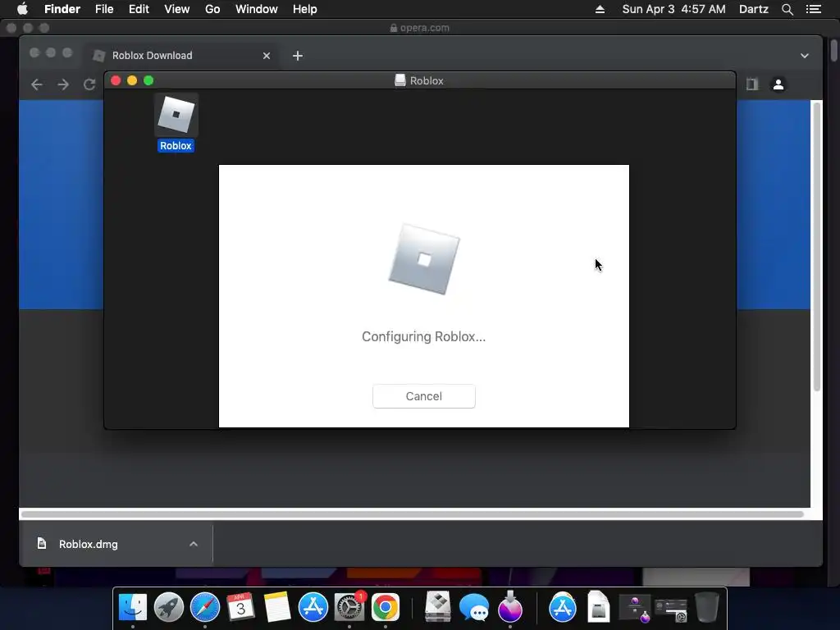Viewport: 840px width, 630px height.
Task: Open the browser profile icon
Action: tap(778, 84)
